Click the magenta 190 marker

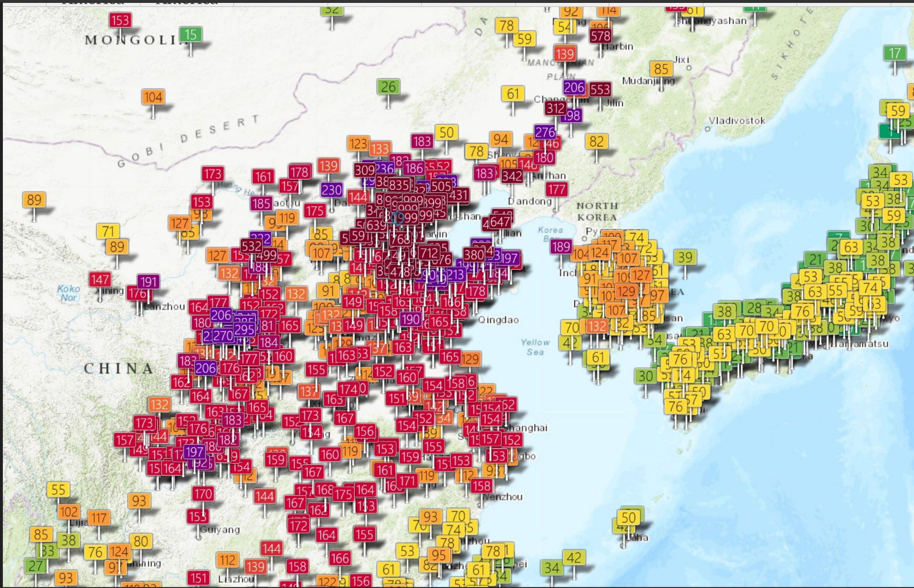[410, 319]
